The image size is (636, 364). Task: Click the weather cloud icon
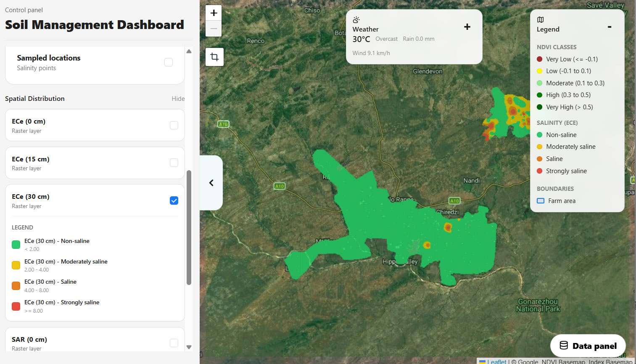356,20
